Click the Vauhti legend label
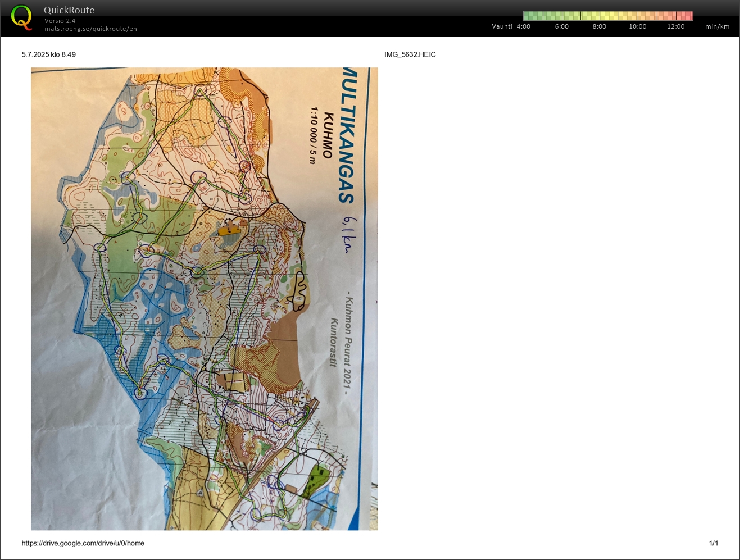The image size is (740, 560). tap(502, 26)
